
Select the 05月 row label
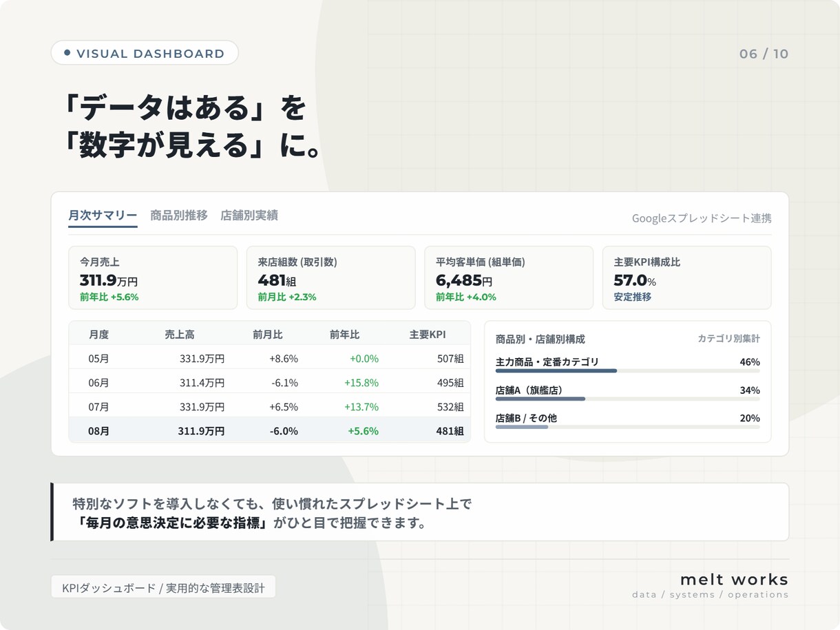coord(99,359)
